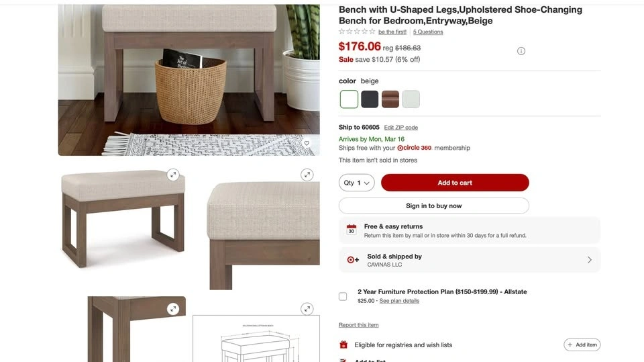Select the dark gray color swatch
The image size is (644, 362).
pos(370,99)
